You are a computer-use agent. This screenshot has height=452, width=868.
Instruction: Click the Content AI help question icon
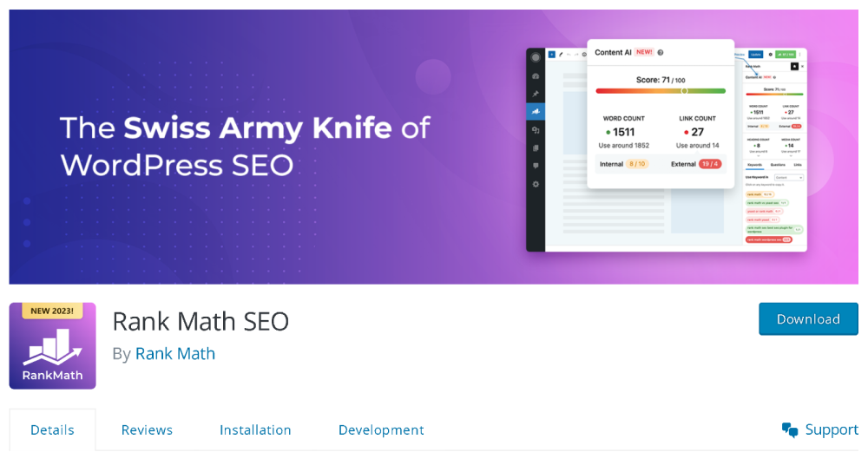661,53
